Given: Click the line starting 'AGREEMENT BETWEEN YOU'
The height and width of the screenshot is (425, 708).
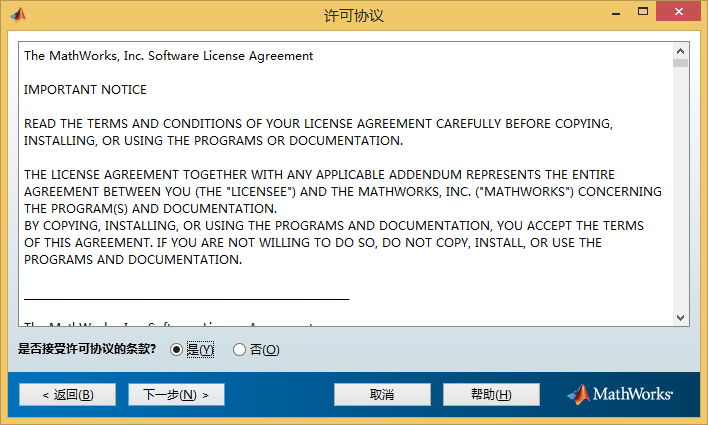Looking at the screenshot, I should point(343,192).
